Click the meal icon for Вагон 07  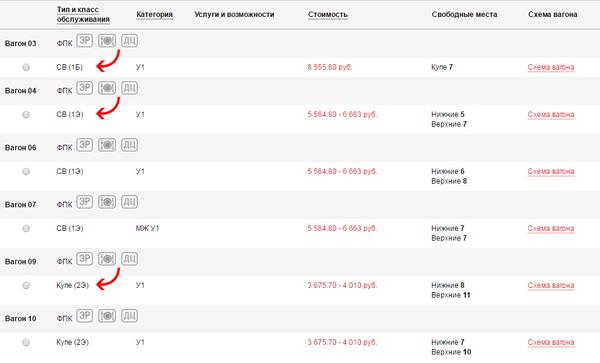coord(107,202)
